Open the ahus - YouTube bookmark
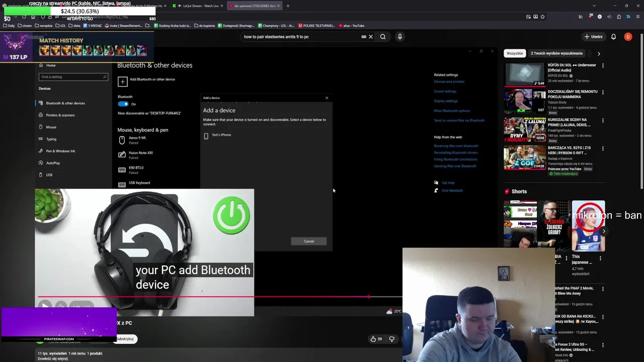The height and width of the screenshot is (362, 644). click(352, 26)
